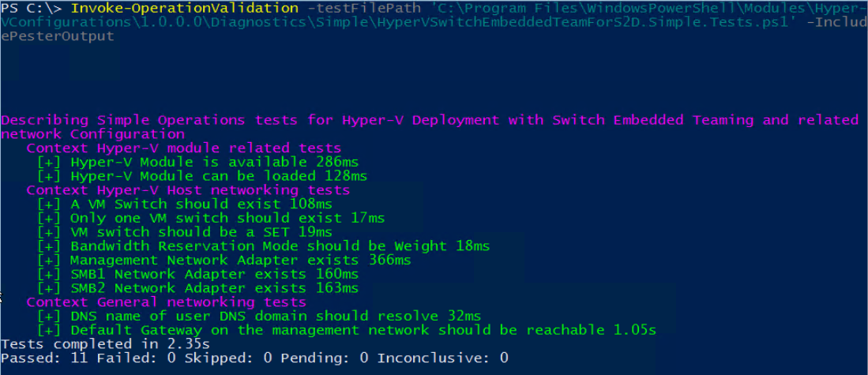Viewport: 868px width, 375px height.
Task: Click 'Tests completed in 2.35s' text
Action: 103,344
